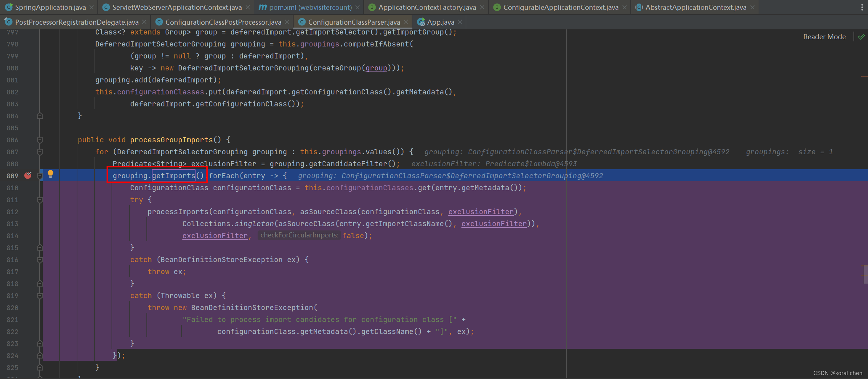Screen dimensions: 868x379
Task: Click the exclusionFilter Predicate$lambda@4593 debug hint
Action: pyautogui.click(x=494, y=164)
